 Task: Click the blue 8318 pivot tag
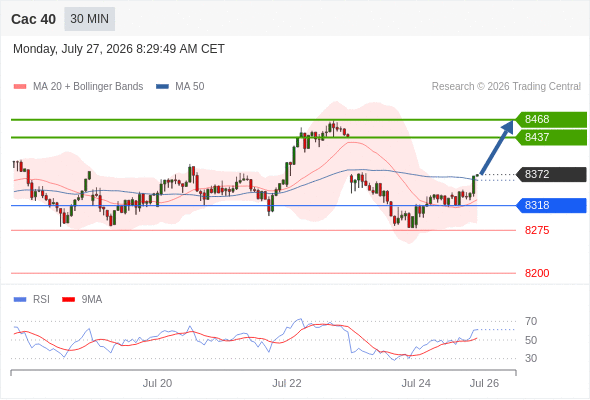[x=551, y=205]
